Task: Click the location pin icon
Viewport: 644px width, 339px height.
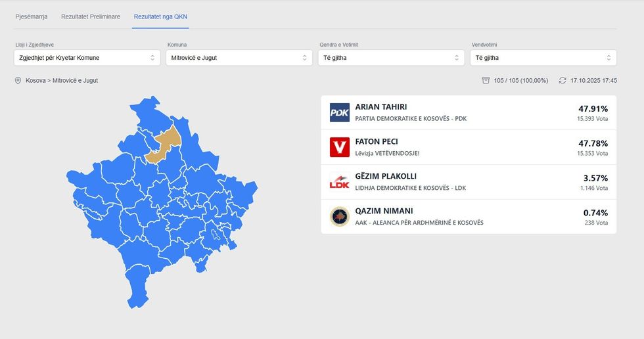Action: tap(18, 81)
